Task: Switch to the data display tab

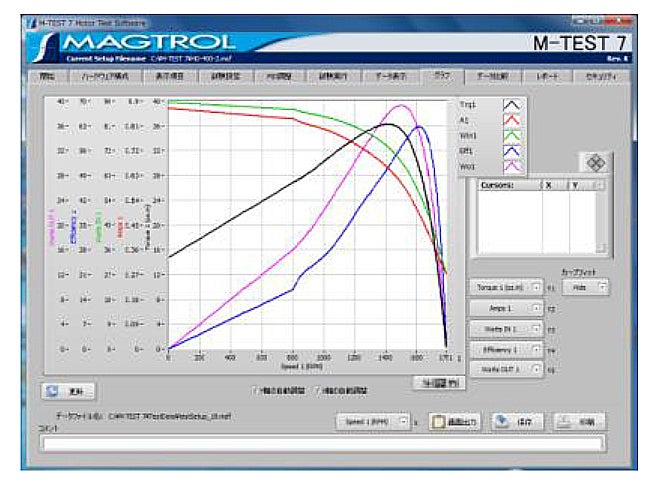Action: coord(390,77)
